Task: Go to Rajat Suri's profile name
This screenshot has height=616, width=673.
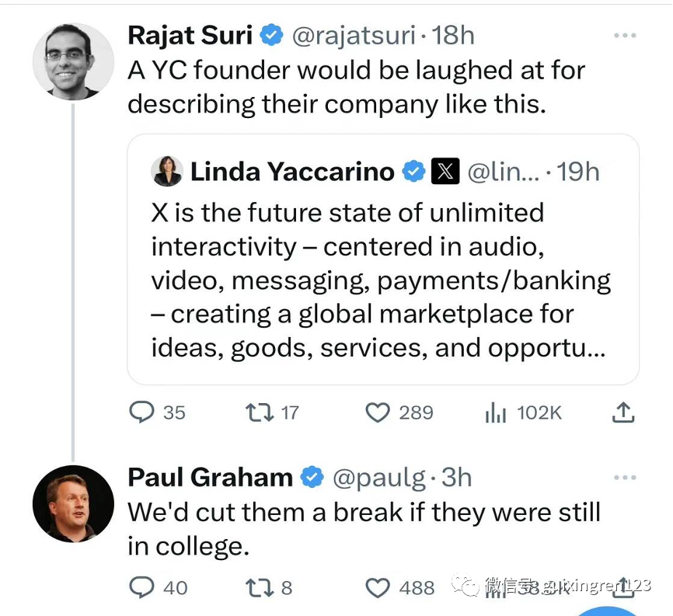Action: (190, 35)
